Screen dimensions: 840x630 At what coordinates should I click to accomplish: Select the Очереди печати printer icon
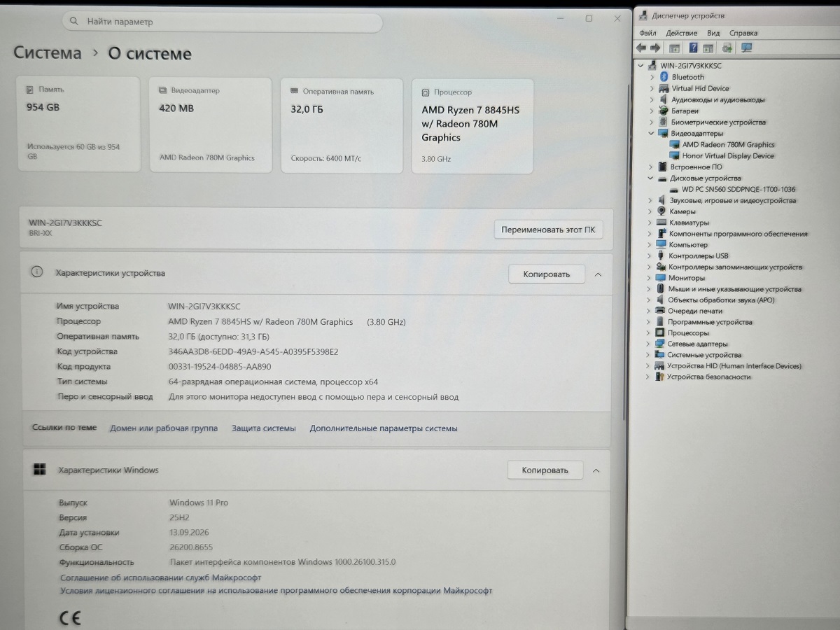[660, 311]
